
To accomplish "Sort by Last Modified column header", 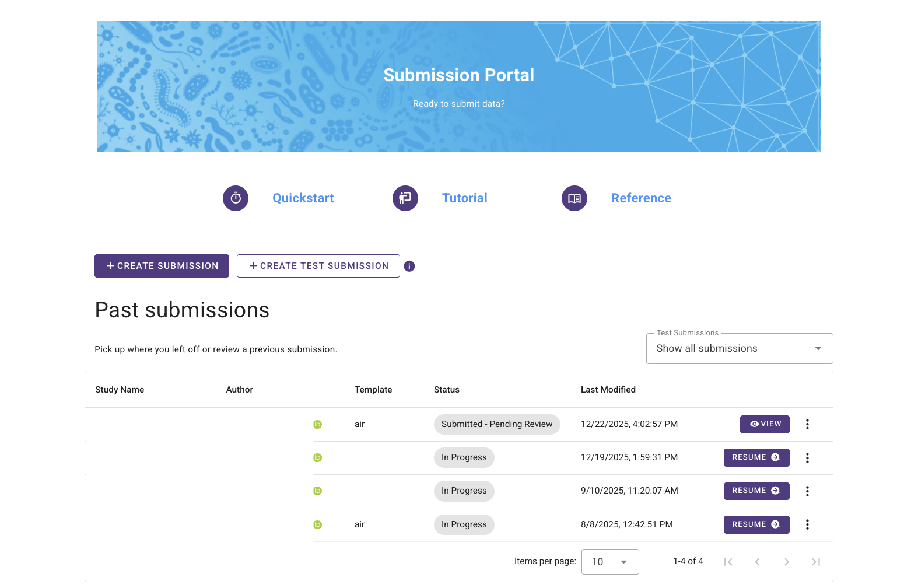I will 608,390.
